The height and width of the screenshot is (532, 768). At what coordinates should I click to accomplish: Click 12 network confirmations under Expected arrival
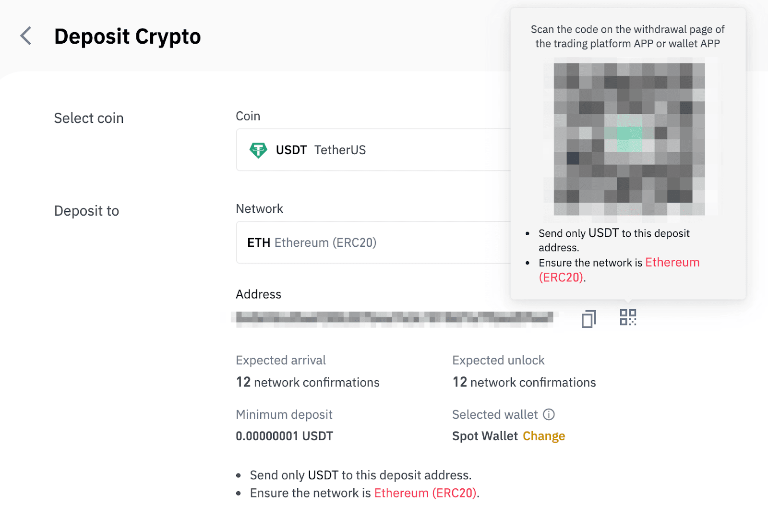click(308, 383)
